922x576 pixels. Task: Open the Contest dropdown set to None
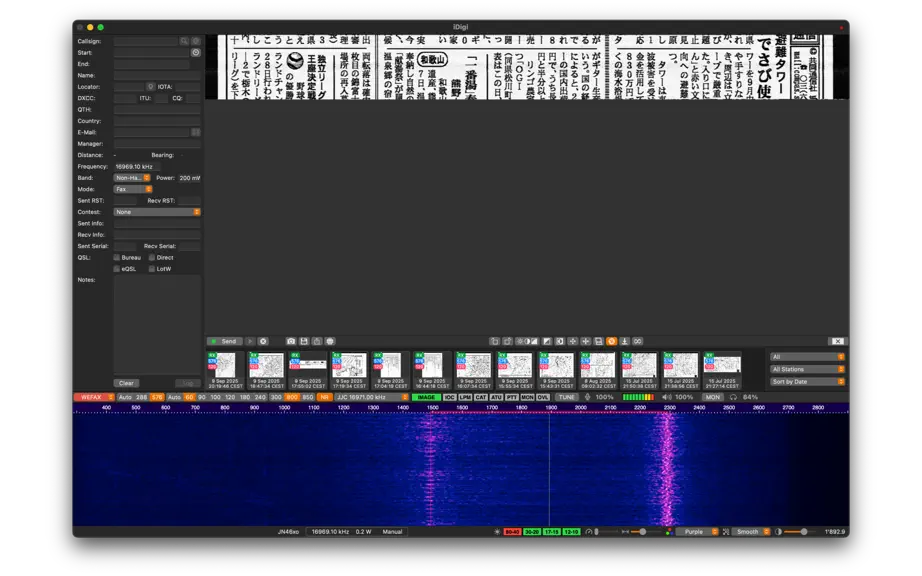click(x=157, y=212)
